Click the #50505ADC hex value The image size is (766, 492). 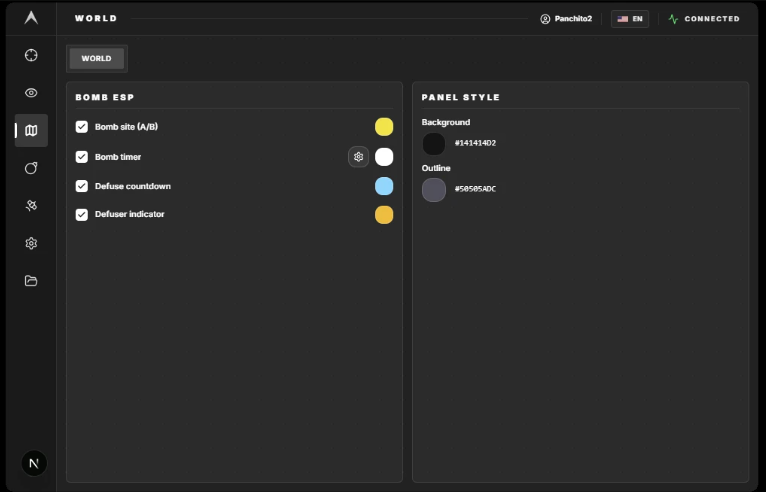click(475, 189)
